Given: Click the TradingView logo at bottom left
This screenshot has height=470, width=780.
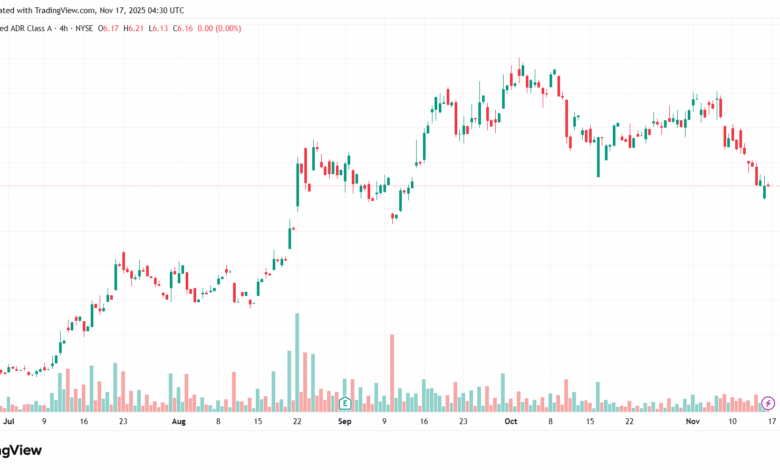Looking at the screenshot, I should click(20, 451).
